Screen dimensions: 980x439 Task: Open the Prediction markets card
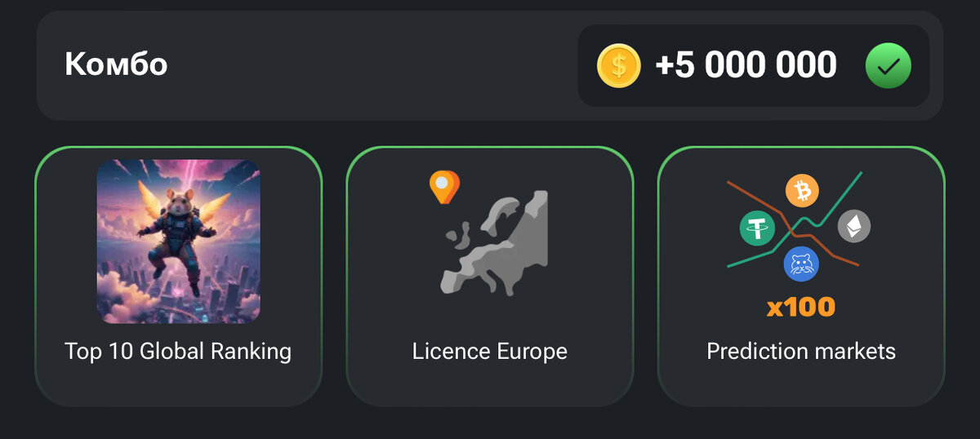801,277
